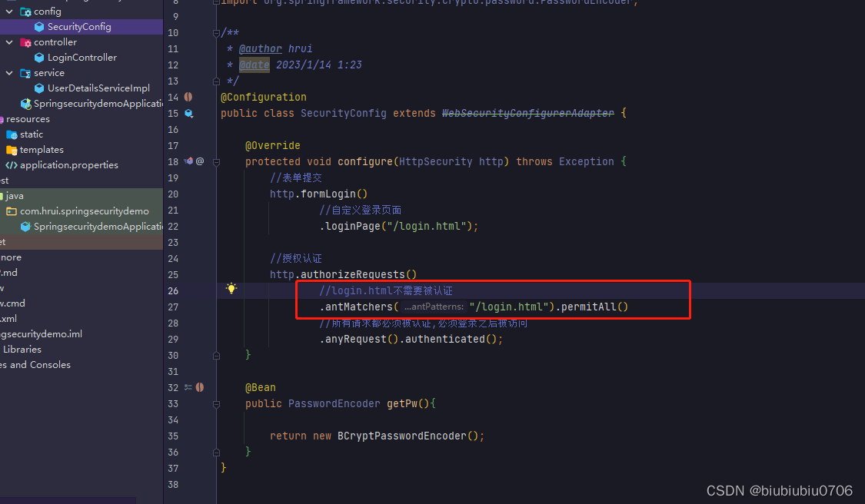Select the java test folder row

[x=82, y=196]
